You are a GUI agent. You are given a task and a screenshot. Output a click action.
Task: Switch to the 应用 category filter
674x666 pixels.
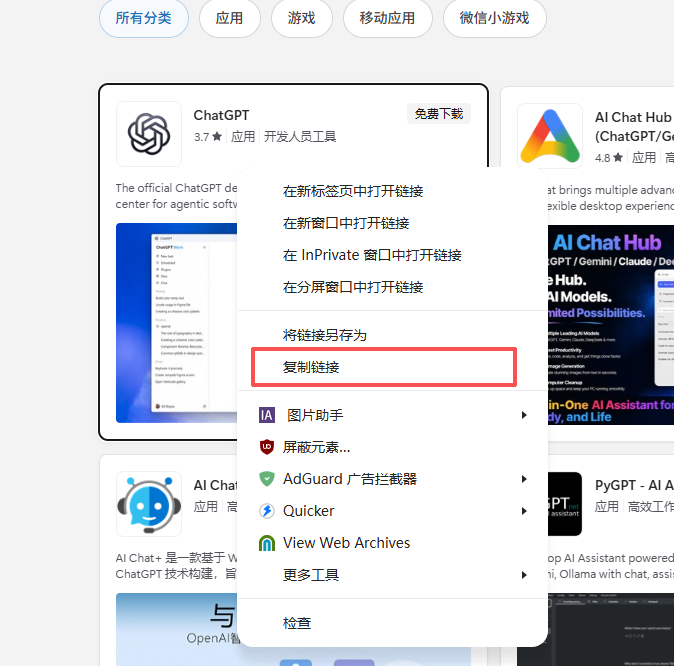point(230,18)
